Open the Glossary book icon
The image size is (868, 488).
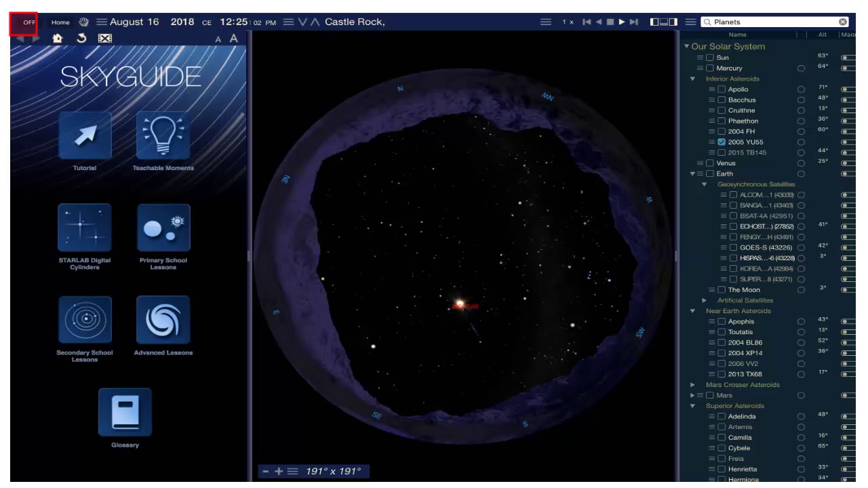point(125,412)
